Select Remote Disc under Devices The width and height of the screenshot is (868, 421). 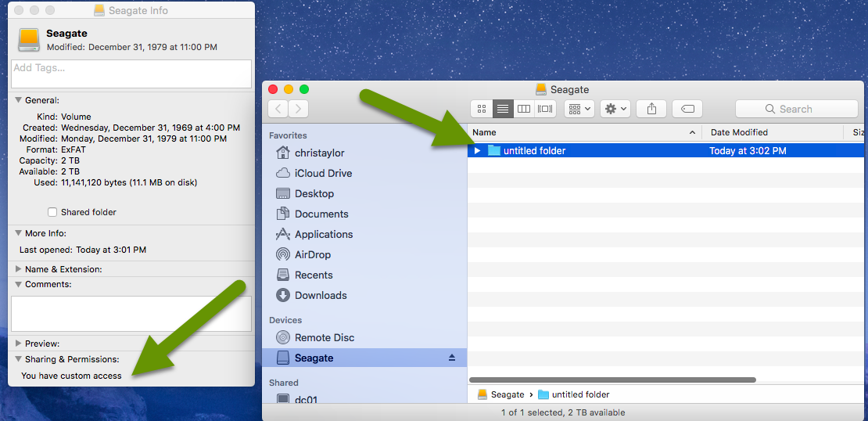[325, 337]
